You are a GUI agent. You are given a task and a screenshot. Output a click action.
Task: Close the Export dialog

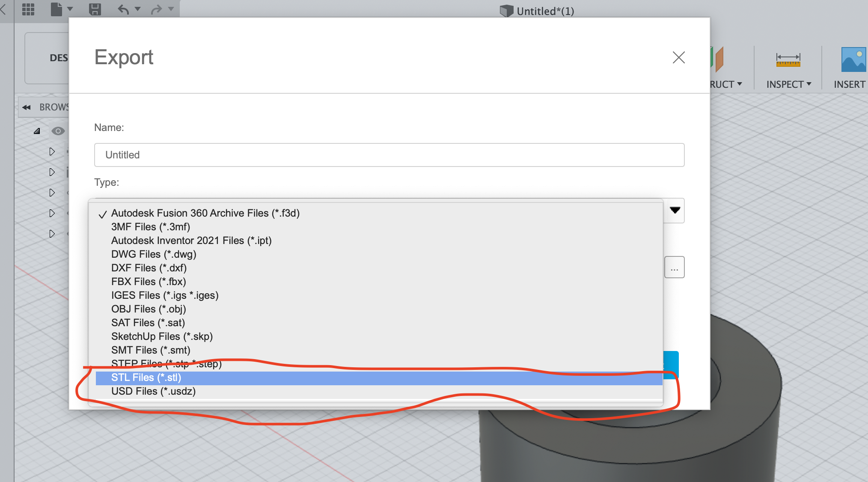(x=678, y=57)
